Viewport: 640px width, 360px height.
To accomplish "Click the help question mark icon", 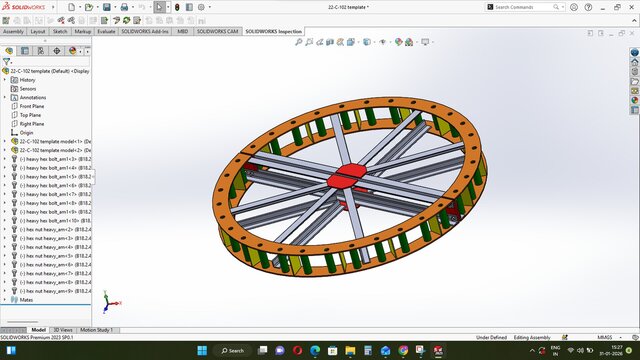I will (588, 7).
